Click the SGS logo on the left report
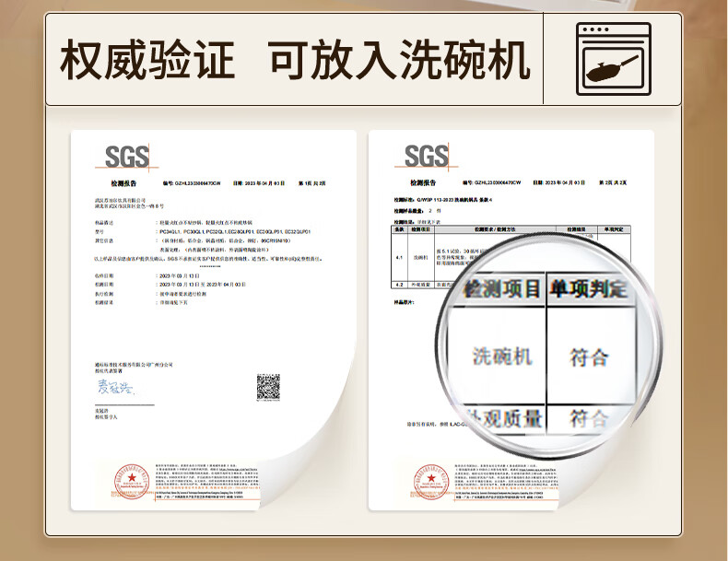Image resolution: width=728 pixels, height=561 pixels. point(127,157)
